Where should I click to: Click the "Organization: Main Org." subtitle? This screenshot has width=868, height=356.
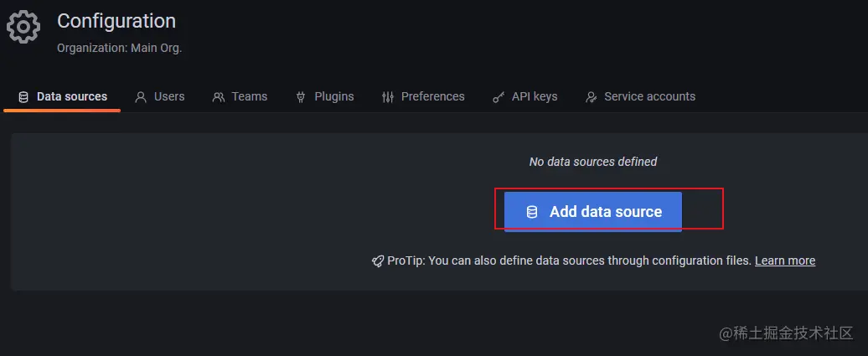coord(119,48)
